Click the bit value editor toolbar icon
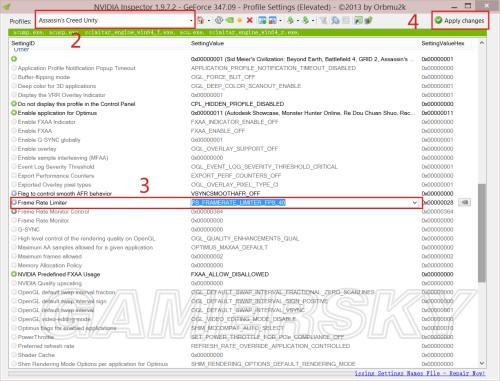This screenshot has height=381, width=500. click(x=358, y=20)
